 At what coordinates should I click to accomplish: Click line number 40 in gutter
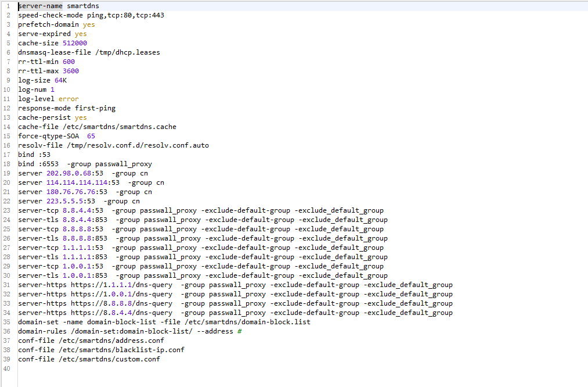[x=7, y=368]
